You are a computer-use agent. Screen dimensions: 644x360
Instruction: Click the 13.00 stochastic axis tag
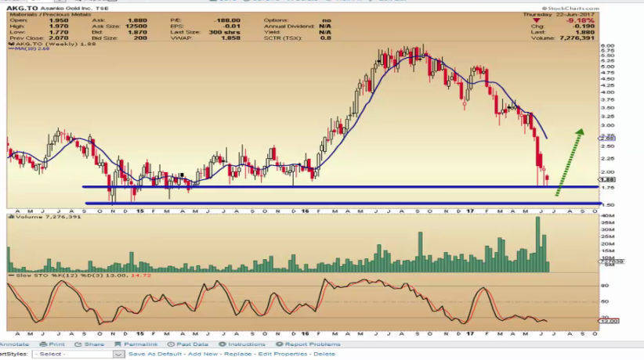(610, 321)
